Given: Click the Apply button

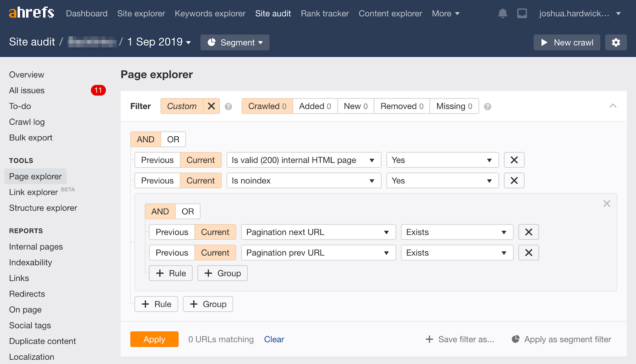Looking at the screenshot, I should 154,339.
